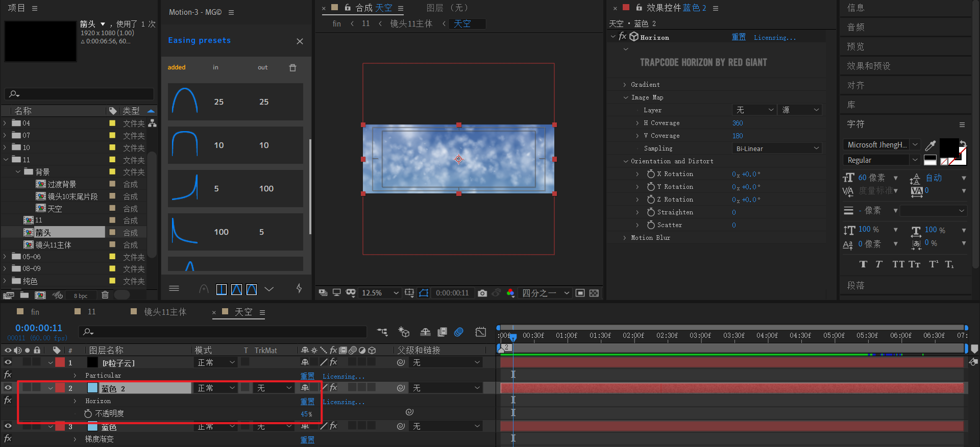
Task: Switch to the 11 timeline tab
Action: coord(91,312)
